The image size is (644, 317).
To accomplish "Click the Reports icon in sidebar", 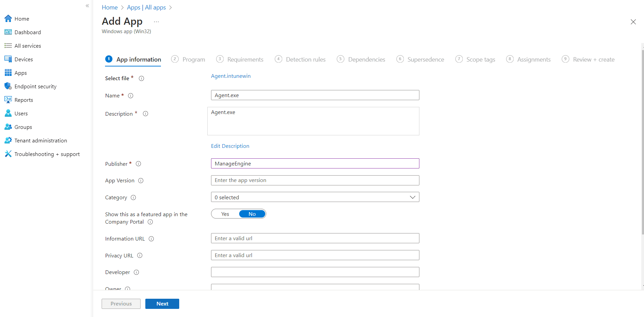I will click(8, 100).
